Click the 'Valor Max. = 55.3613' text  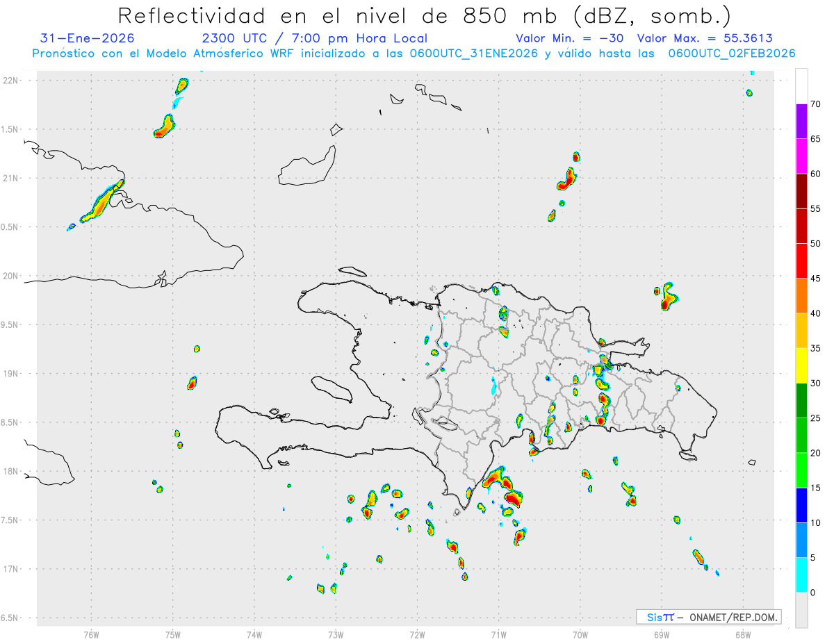[704, 38]
